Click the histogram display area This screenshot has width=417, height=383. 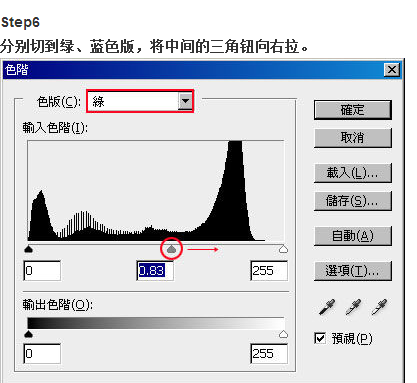tap(156, 191)
